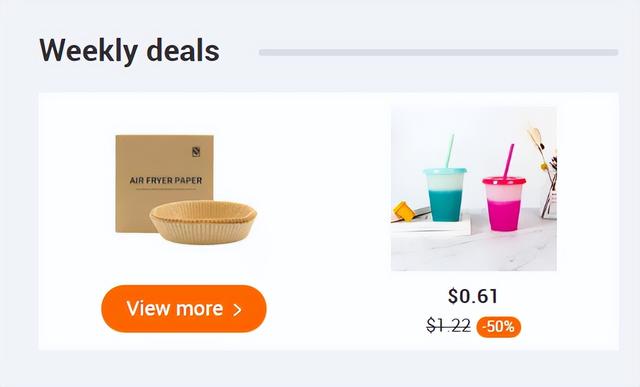Click the brand logo on the kraft box
The width and height of the screenshot is (640, 387).
click(196, 152)
